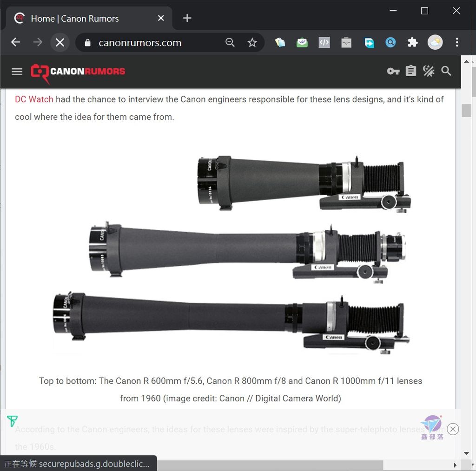This screenshot has height=471, width=476.
Task: Close the bottom ad overlay
Action: point(453,429)
